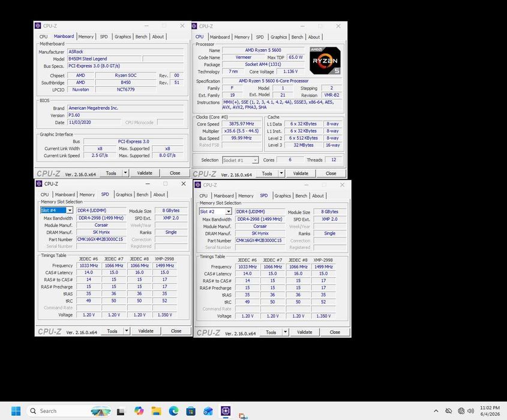Expand Tools dropdown arrow in Slot #4 window
The image size is (507, 420).
[x=127, y=331]
